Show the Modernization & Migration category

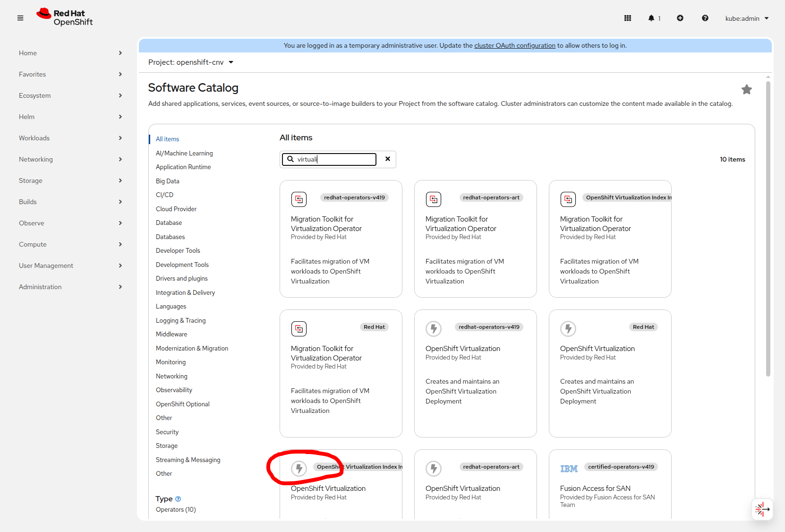[x=192, y=348]
